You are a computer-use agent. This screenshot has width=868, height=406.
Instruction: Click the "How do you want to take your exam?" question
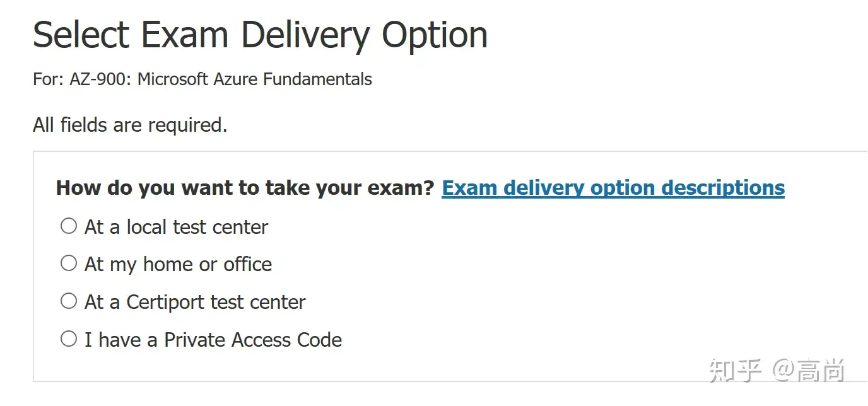pos(245,188)
